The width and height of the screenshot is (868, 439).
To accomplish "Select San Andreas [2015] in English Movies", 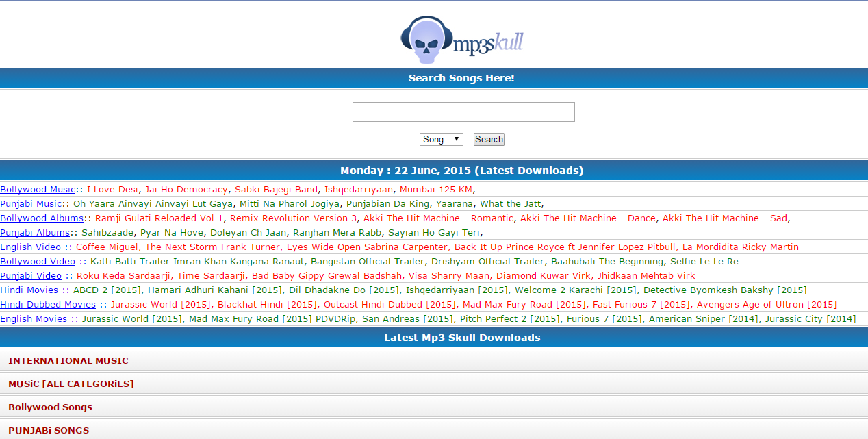I will (x=407, y=318).
